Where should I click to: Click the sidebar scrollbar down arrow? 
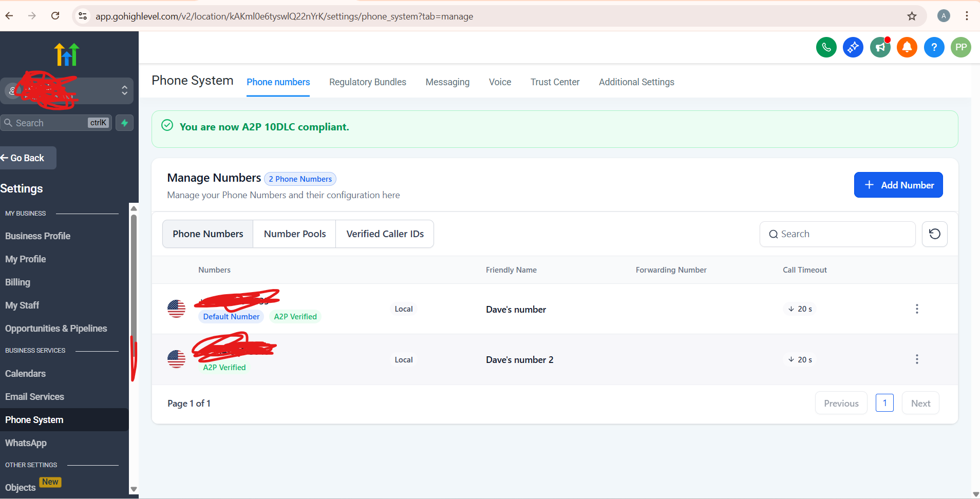click(x=134, y=489)
